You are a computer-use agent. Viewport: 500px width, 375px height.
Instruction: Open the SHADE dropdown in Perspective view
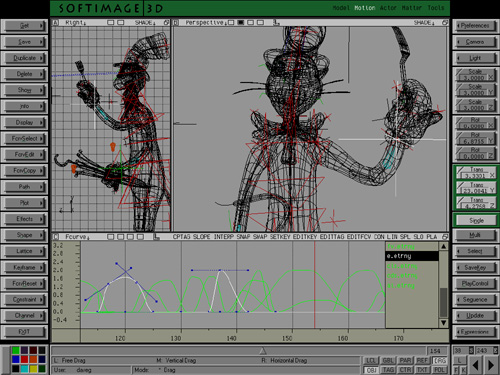click(424, 22)
